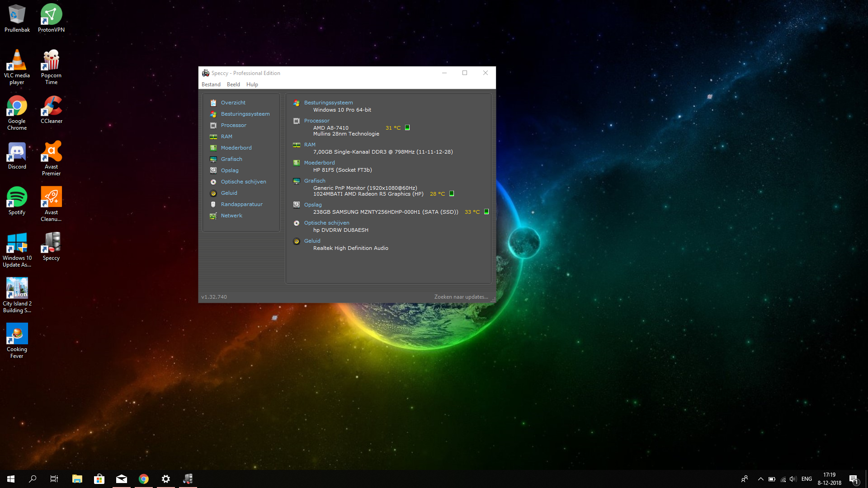Select Grafisch in the sidebar
868x488 pixels.
click(231, 159)
